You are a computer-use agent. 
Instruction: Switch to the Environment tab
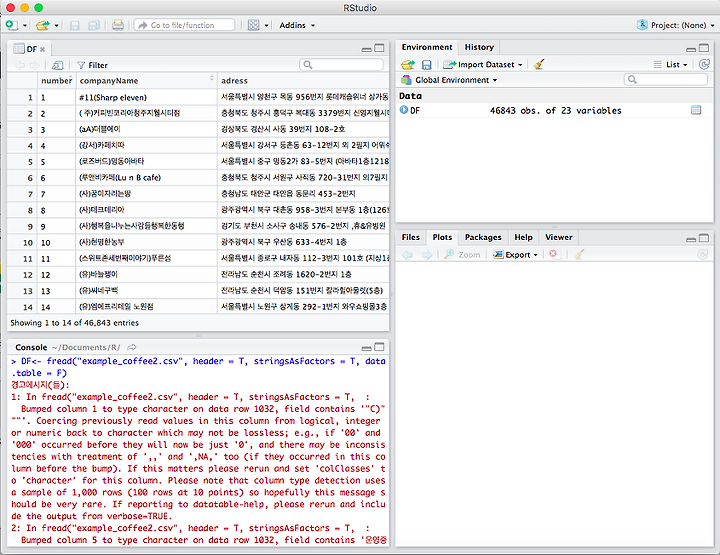pyautogui.click(x=427, y=47)
